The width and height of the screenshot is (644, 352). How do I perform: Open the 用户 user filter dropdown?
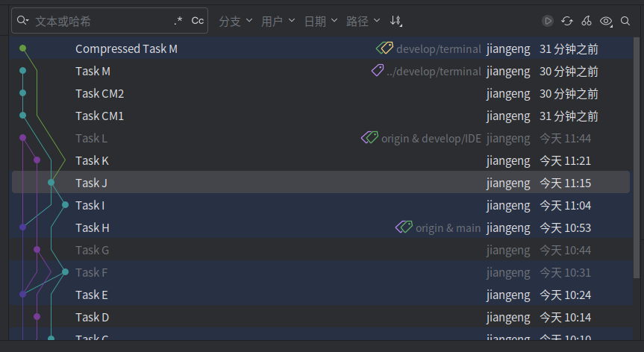coord(278,21)
